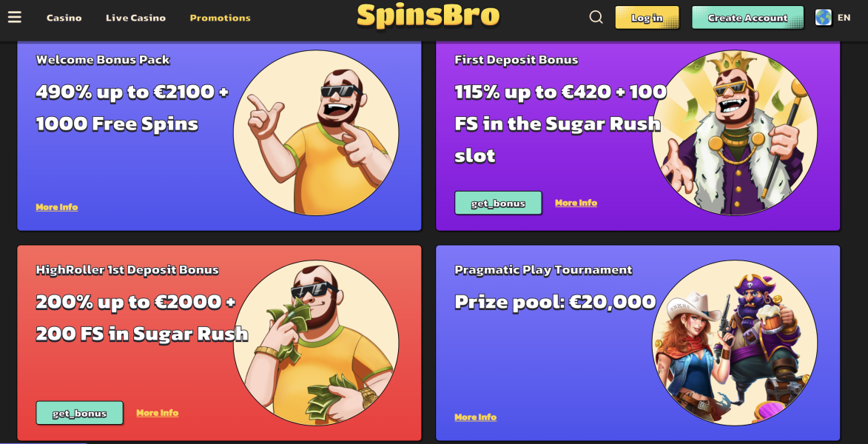Open More Info for Welcome Bonus Pack
This screenshot has height=444, width=868.
(57, 207)
